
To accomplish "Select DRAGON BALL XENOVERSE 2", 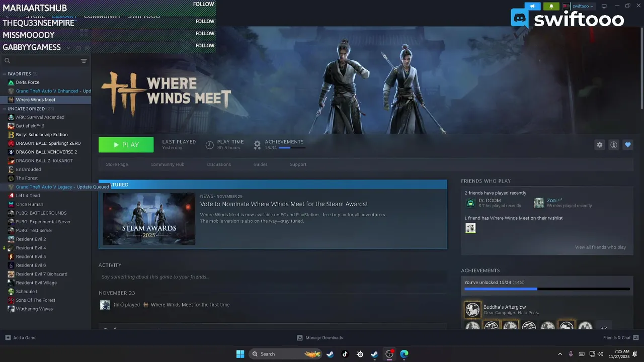I will [x=46, y=152].
